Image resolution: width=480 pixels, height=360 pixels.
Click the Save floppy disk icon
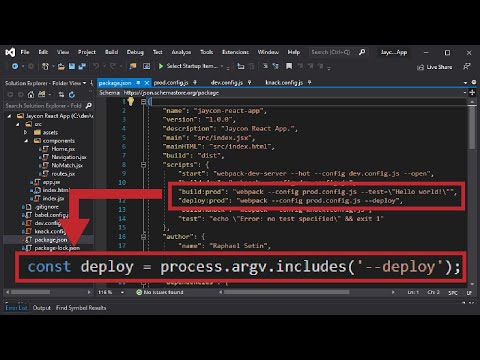[x=72, y=66]
